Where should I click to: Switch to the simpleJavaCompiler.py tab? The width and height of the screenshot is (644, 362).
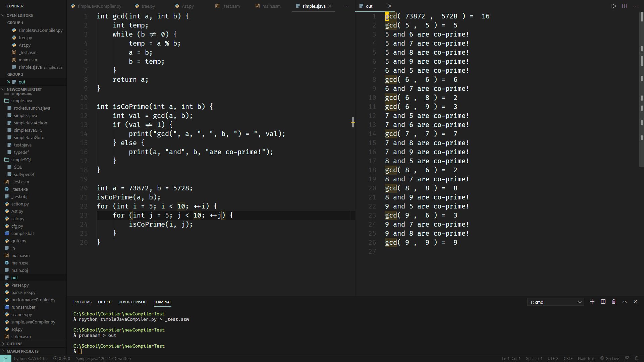click(96, 6)
